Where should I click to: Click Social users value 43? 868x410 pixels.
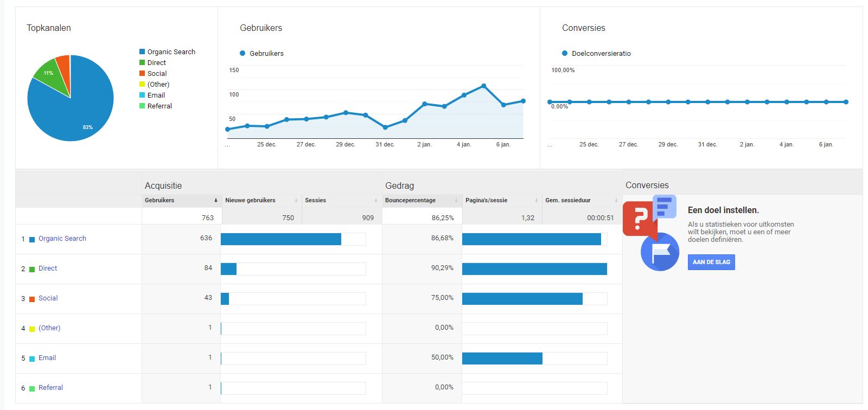[x=208, y=298]
